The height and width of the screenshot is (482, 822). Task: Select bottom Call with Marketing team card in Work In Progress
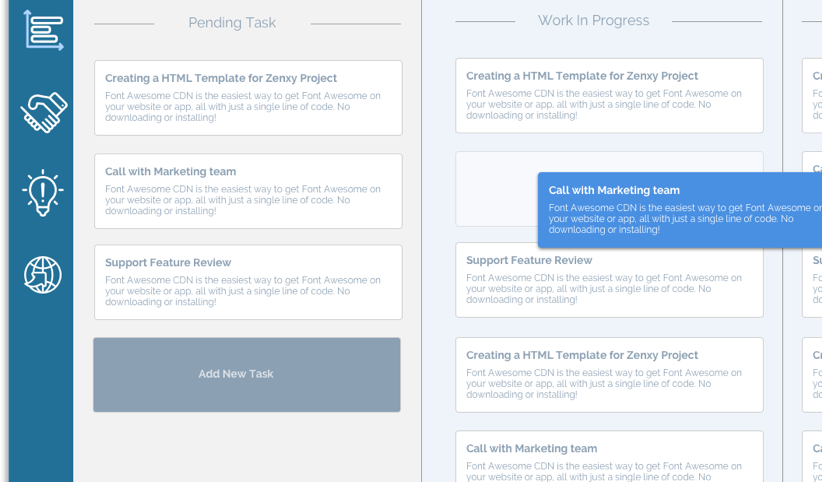[609, 457]
